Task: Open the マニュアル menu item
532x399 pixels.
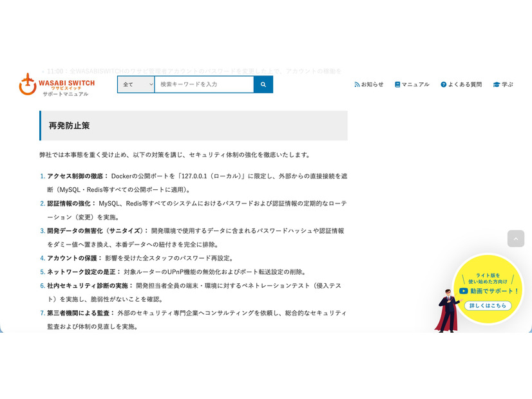Action: click(x=412, y=84)
